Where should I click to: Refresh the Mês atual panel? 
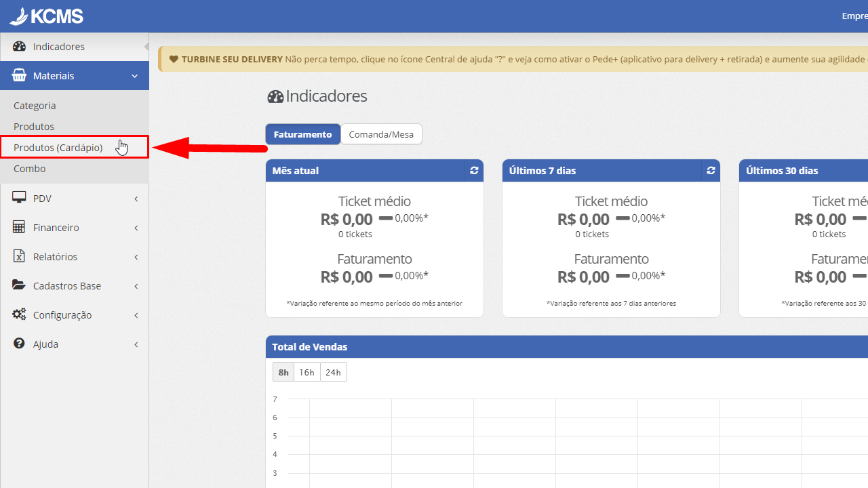(474, 171)
